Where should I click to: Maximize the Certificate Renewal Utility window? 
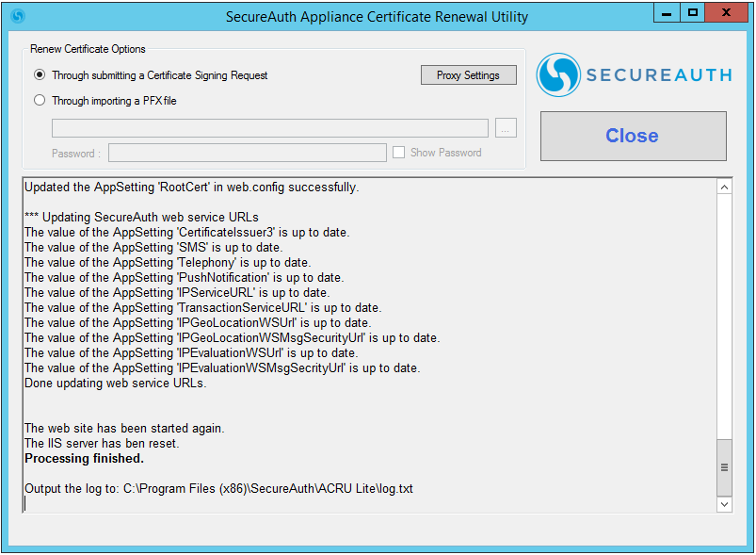[693, 13]
